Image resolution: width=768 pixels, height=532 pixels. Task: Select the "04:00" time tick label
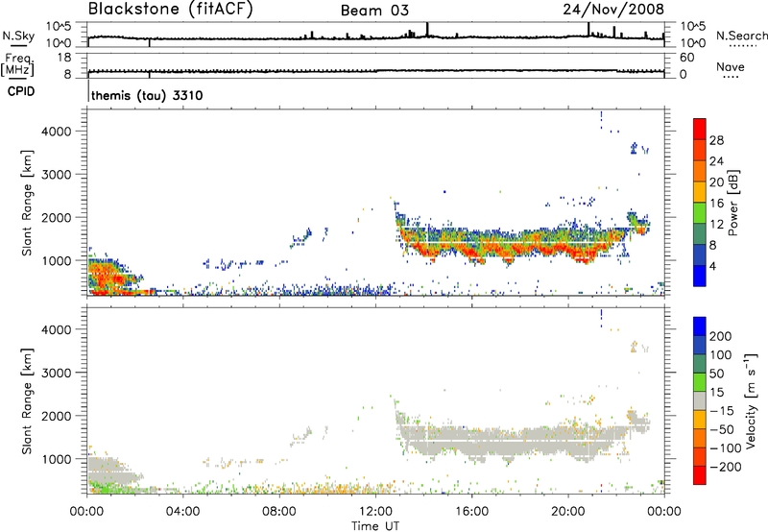[182, 512]
